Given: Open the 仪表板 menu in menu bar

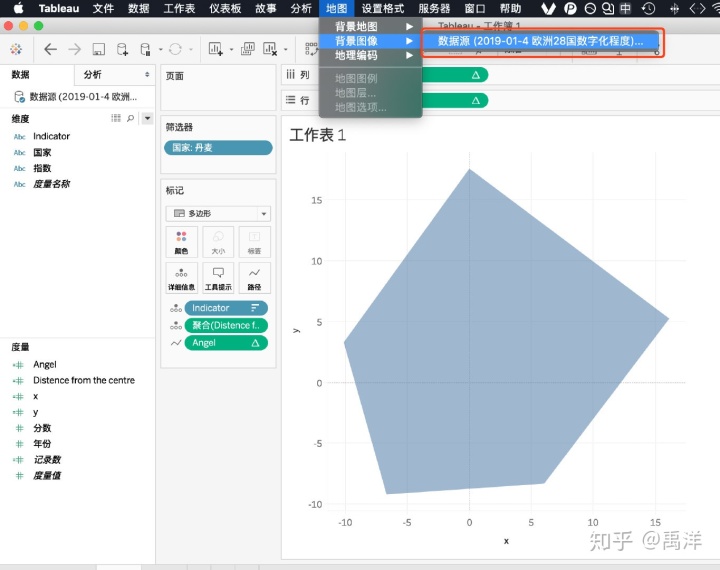Looking at the screenshot, I should point(225,8).
